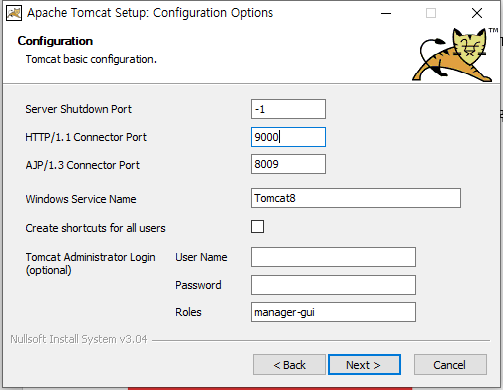Click the administrator User Name field
This screenshot has height=390, width=503.
coord(333,257)
